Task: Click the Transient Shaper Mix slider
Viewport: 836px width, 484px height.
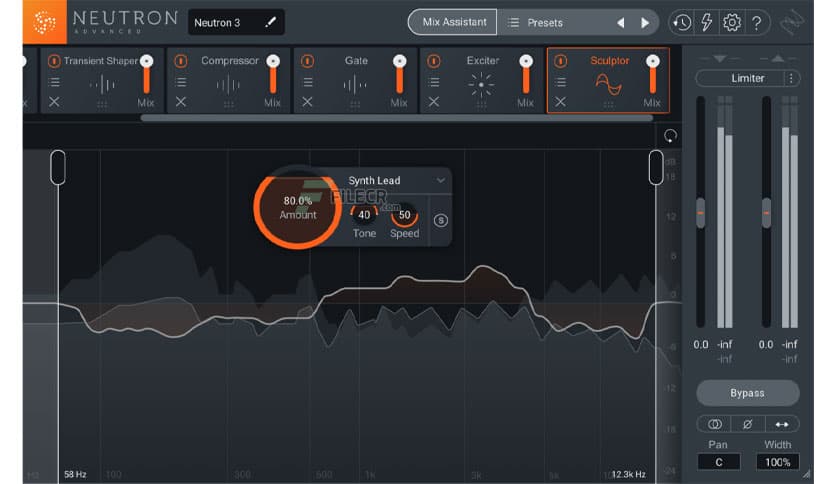Action: (147, 75)
